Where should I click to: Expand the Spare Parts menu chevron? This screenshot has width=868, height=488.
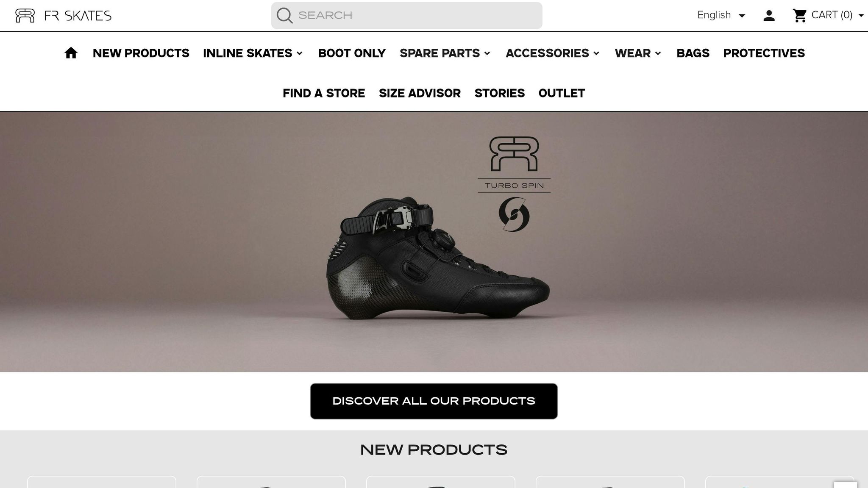(x=487, y=53)
